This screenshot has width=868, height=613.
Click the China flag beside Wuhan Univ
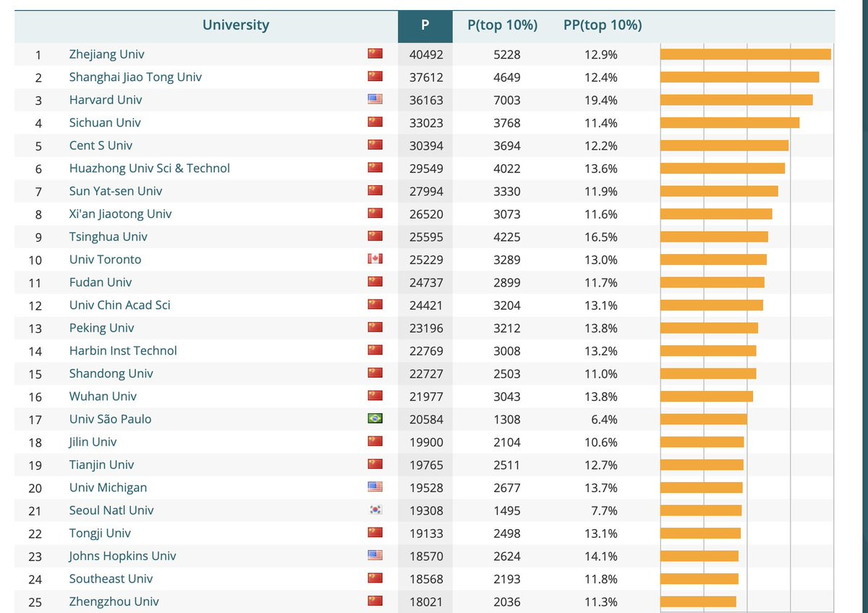coord(375,396)
